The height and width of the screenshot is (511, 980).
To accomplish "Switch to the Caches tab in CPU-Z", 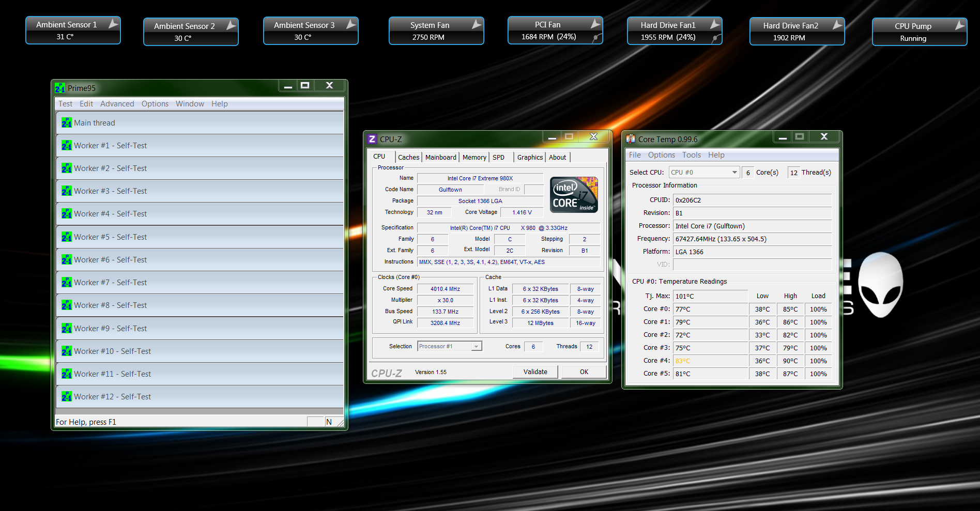I will (x=409, y=158).
